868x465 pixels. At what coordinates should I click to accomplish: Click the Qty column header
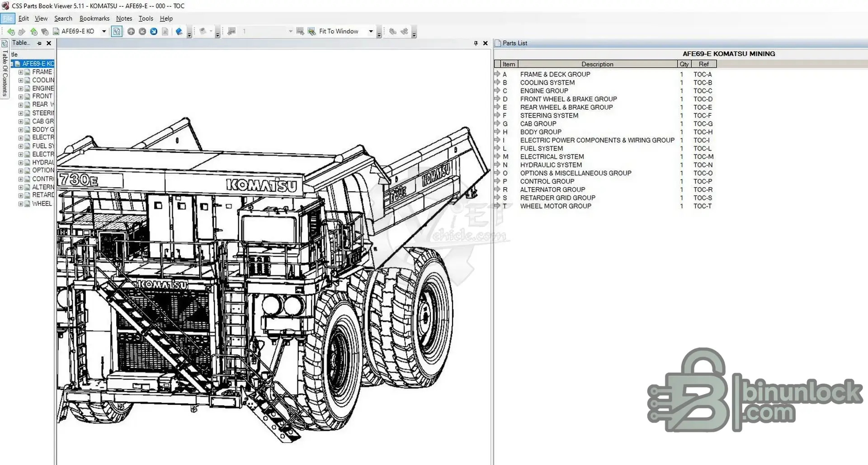pos(684,64)
